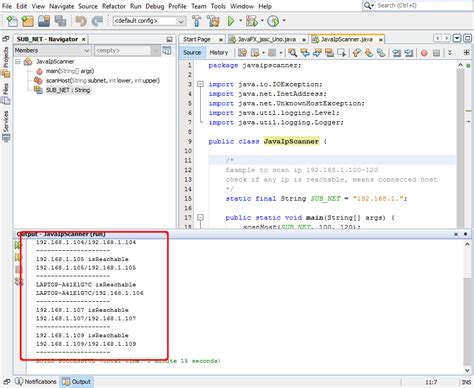This screenshot has width=474, height=388.
Task: Open the Notifications status bar button
Action: pos(36,382)
